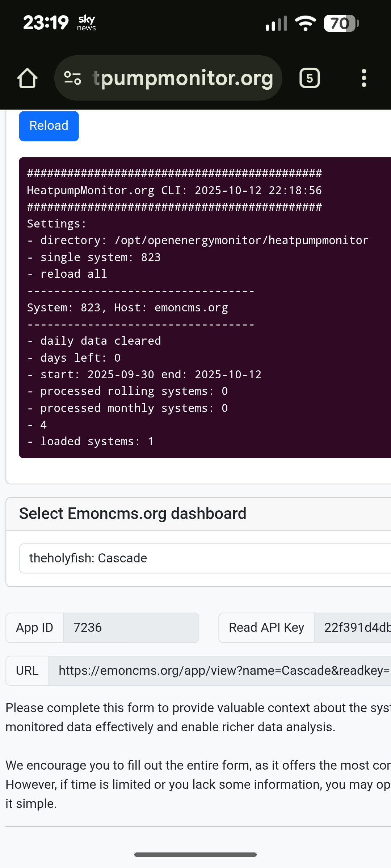Click the App ID field containing 7236
This screenshot has width=391, height=868.
pos(131,627)
